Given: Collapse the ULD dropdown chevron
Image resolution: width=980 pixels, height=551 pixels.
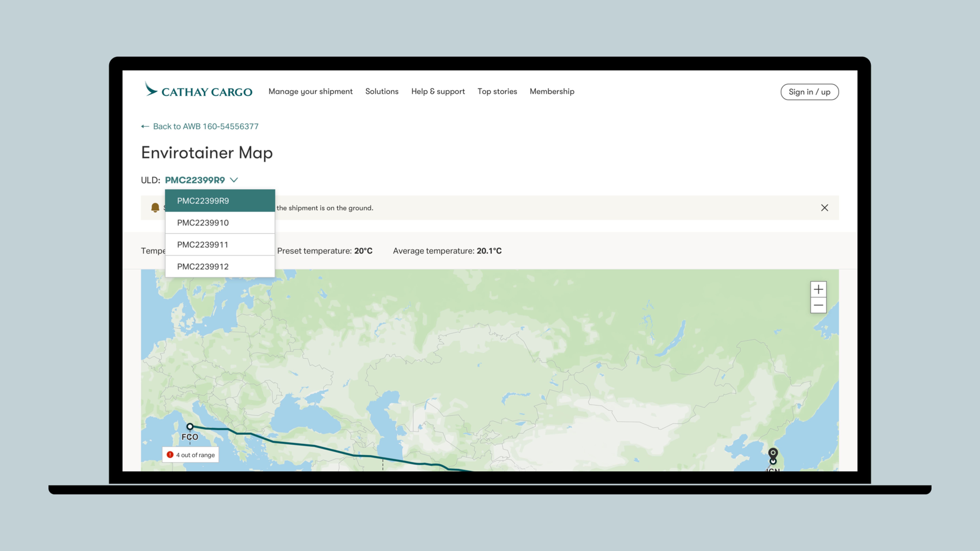Looking at the screenshot, I should point(234,180).
